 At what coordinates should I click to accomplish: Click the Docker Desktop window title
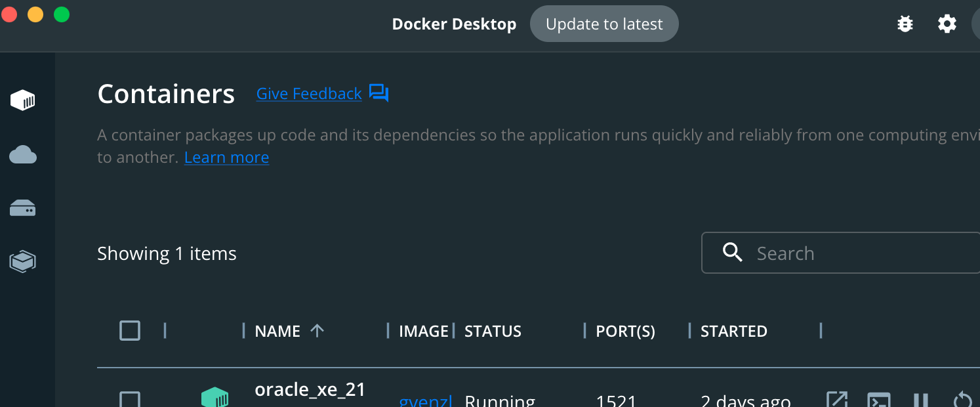(x=454, y=24)
